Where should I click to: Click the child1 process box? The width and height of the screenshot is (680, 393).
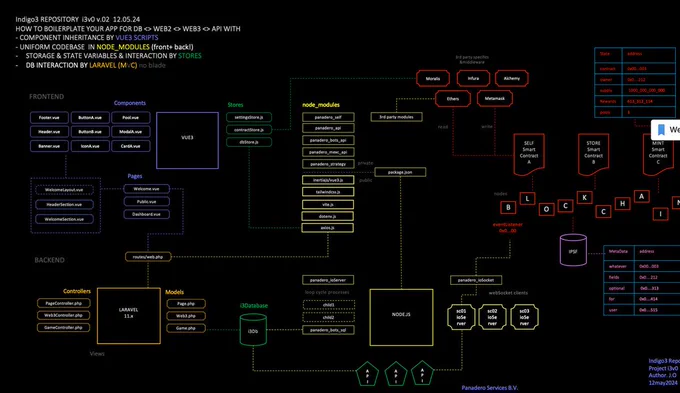pos(329,305)
